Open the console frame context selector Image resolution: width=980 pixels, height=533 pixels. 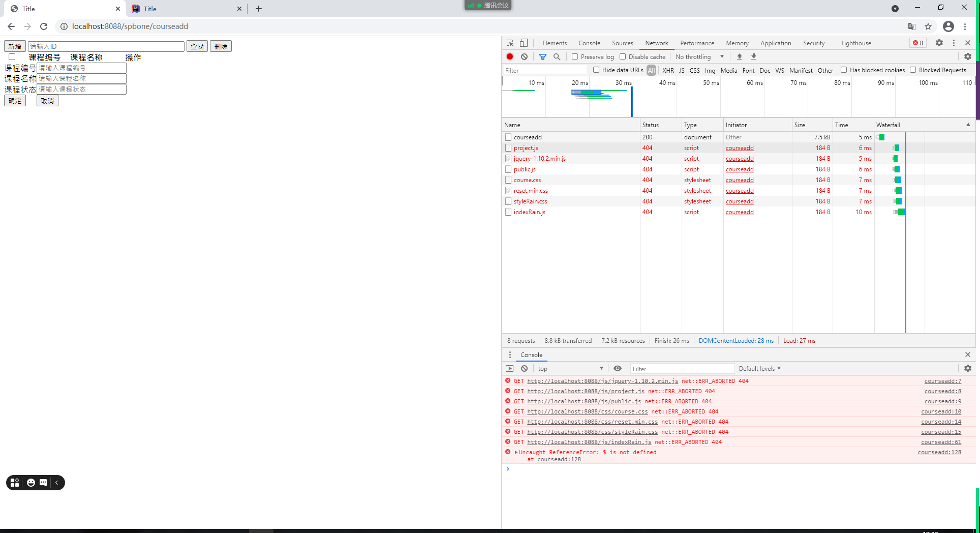[569, 368]
